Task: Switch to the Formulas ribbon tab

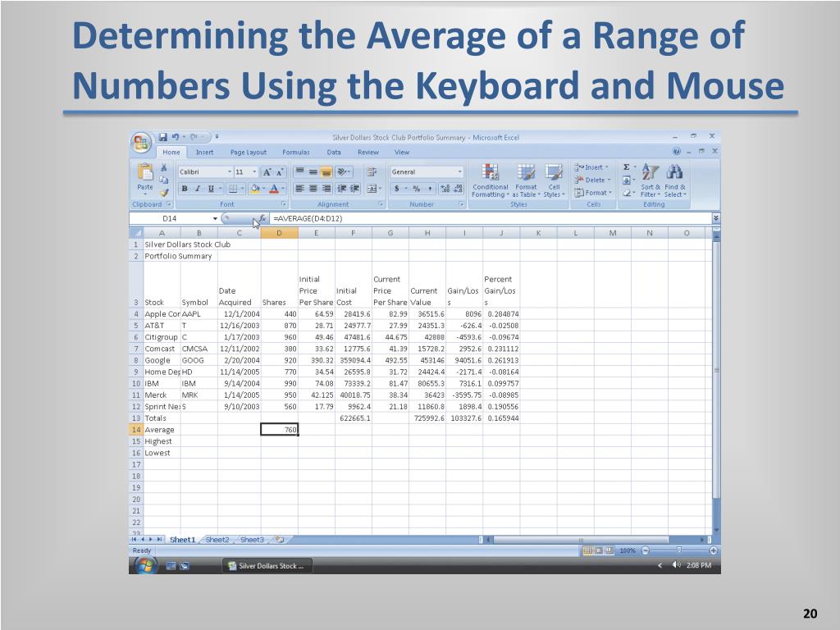Action: click(295, 153)
